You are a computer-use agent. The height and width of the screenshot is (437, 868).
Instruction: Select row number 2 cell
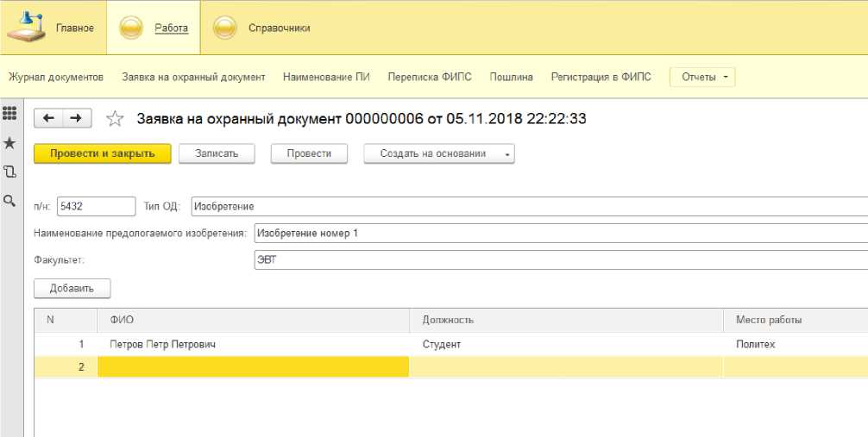(x=66, y=366)
